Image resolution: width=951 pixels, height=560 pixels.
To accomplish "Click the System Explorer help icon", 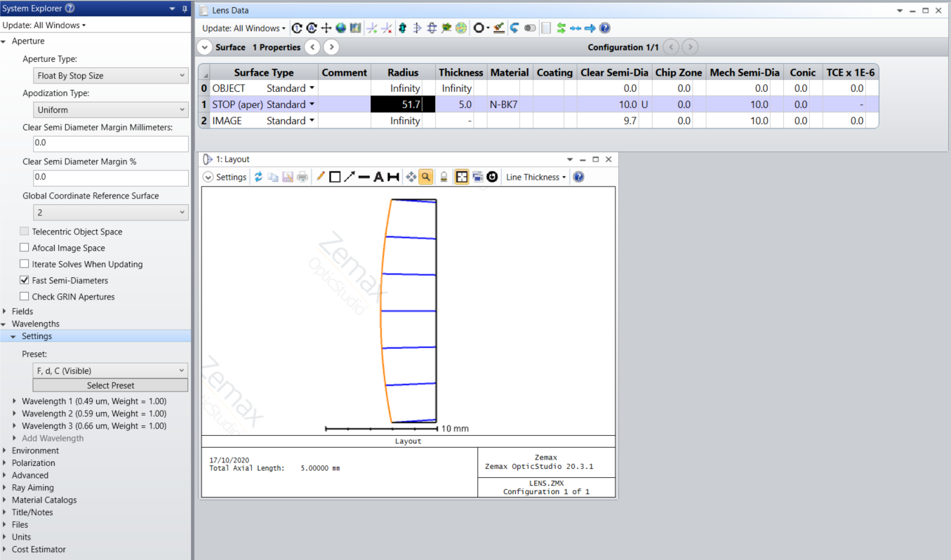I will click(x=69, y=8).
